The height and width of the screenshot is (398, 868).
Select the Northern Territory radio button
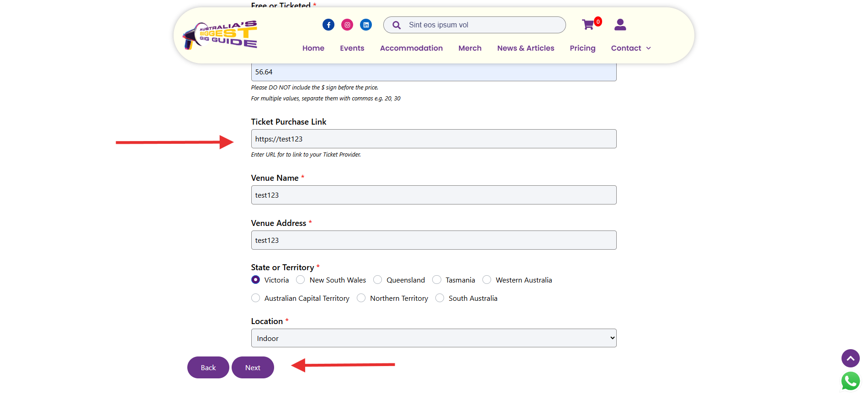[x=361, y=298]
